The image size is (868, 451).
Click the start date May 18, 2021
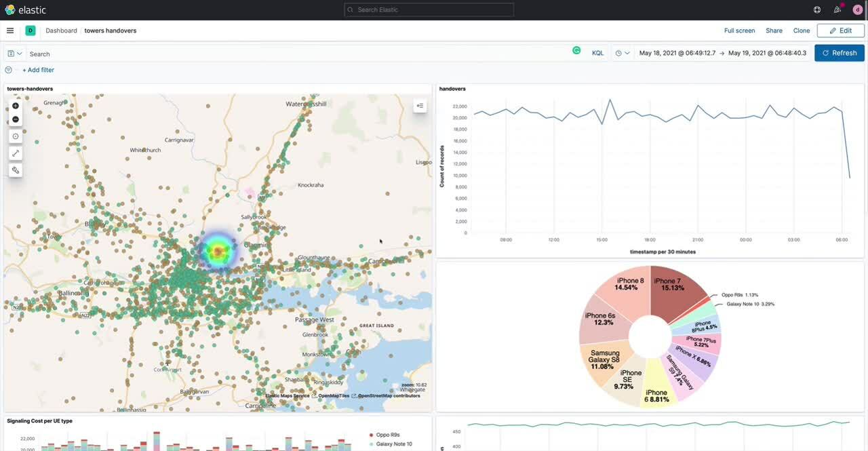676,53
